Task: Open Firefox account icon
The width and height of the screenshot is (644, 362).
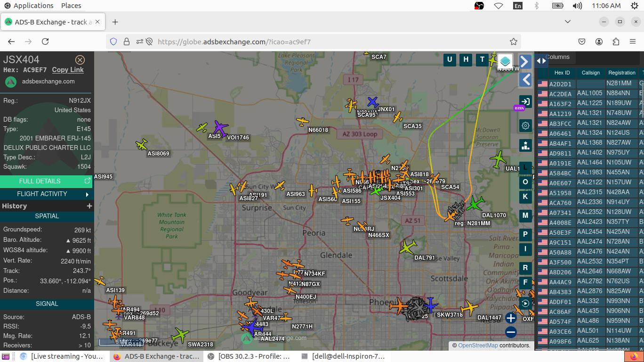Action: click(599, 41)
